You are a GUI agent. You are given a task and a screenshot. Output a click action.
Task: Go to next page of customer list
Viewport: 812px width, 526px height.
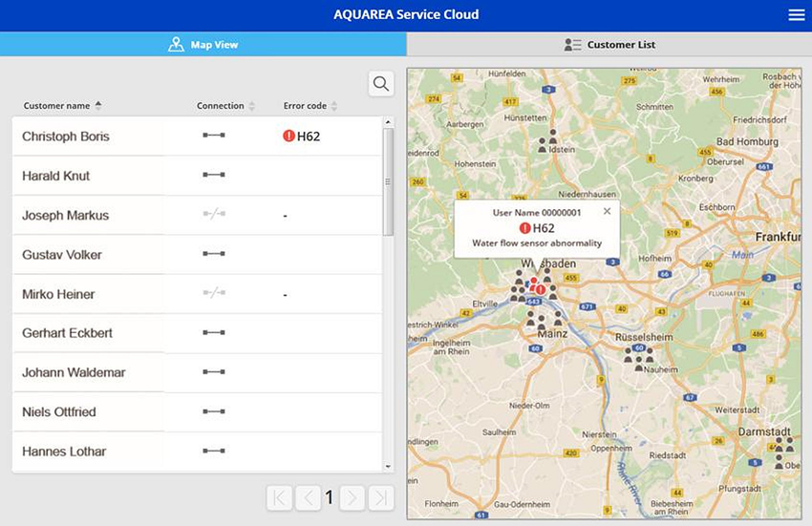point(353,498)
